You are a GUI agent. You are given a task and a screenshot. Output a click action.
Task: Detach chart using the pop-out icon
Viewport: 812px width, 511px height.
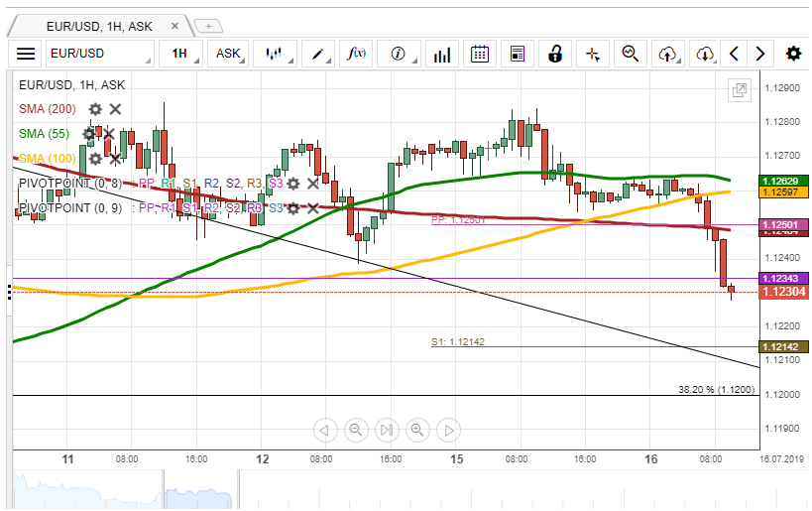739,90
